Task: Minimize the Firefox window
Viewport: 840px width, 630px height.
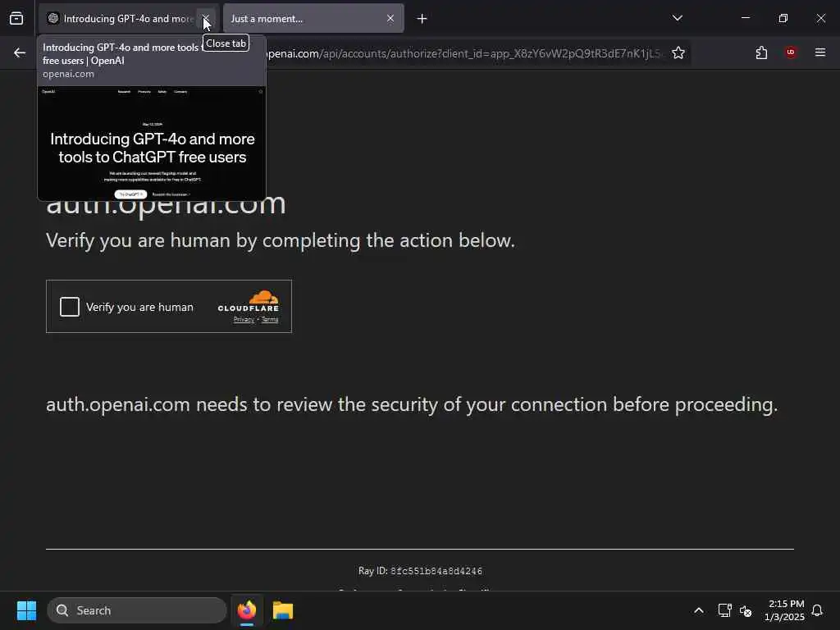Action: [746, 18]
